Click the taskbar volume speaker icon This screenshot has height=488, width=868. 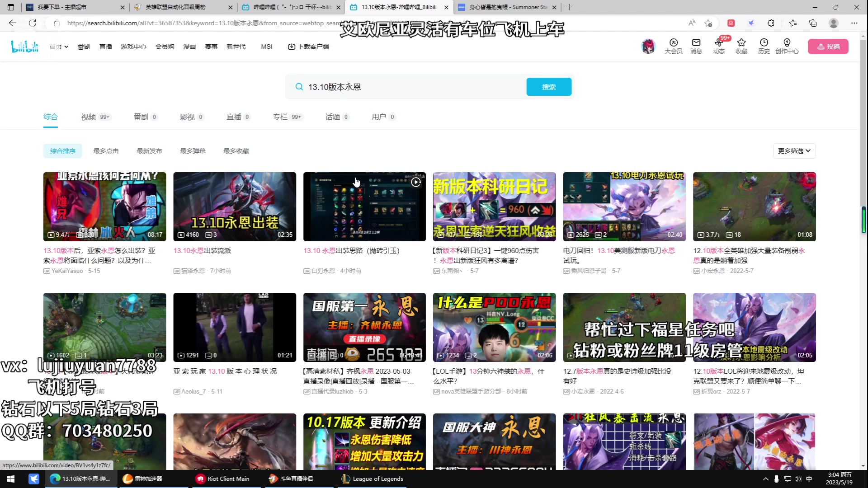[x=798, y=479]
